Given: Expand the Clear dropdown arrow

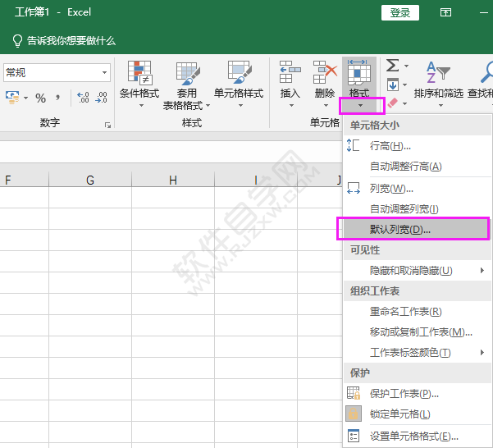Looking at the screenshot, I should click(x=404, y=103).
